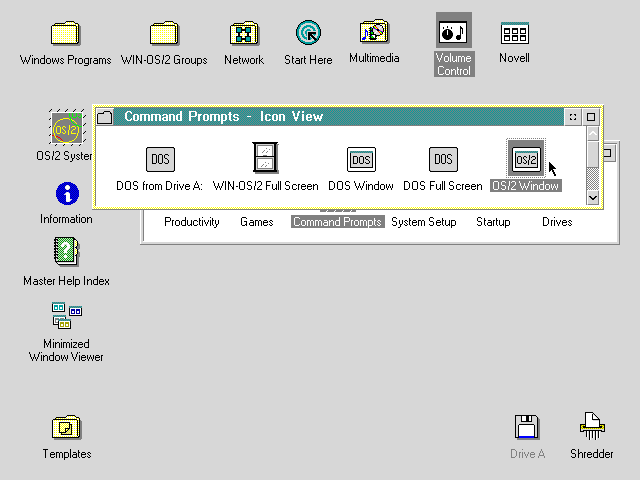Screen dimensions: 640x480
Task: Open the Network folder icon
Action: pos(244,33)
